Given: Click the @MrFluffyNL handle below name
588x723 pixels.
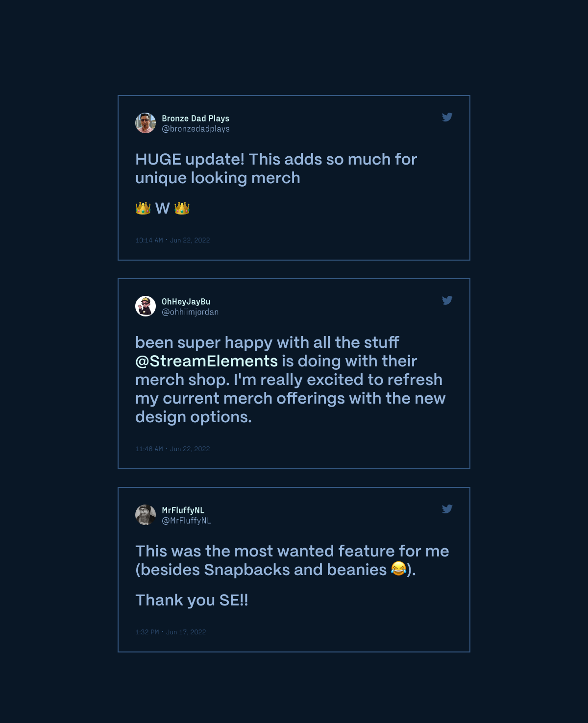Looking at the screenshot, I should (186, 521).
